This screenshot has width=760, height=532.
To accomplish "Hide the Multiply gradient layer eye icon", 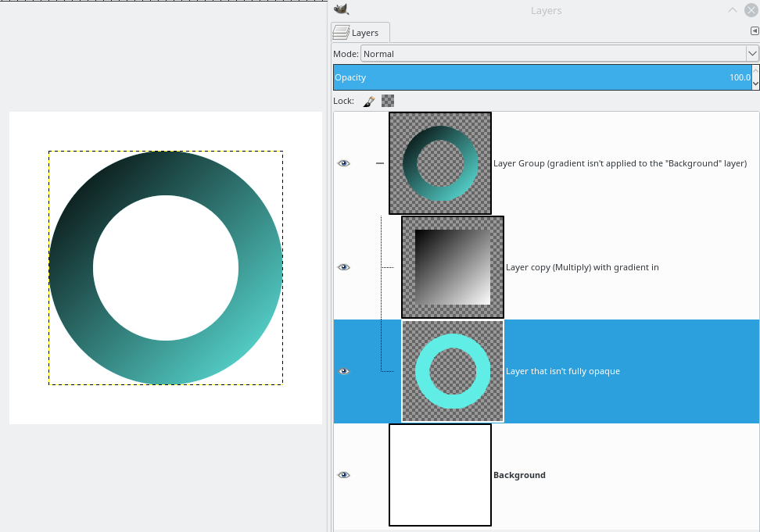I will (343, 267).
